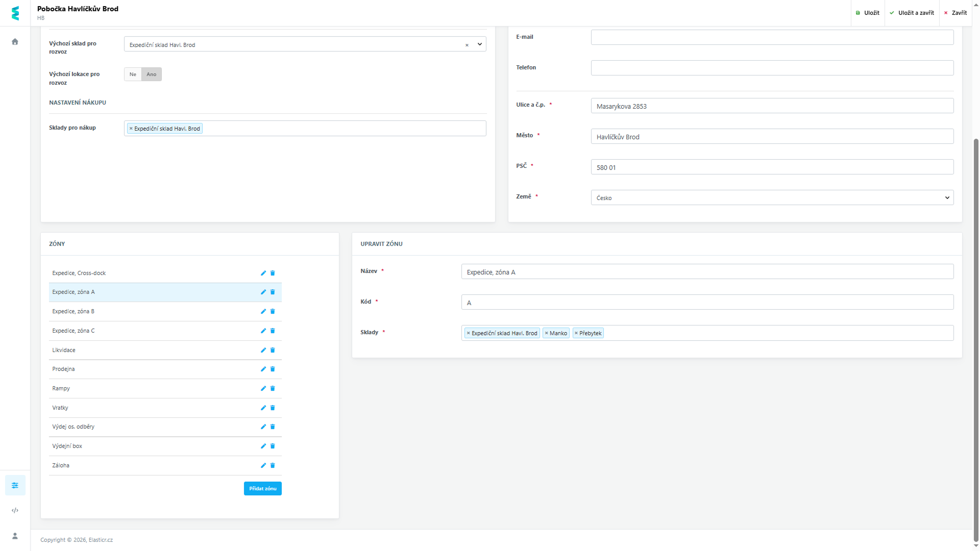
Task: Click the zone Kód input field
Action: pos(707,302)
